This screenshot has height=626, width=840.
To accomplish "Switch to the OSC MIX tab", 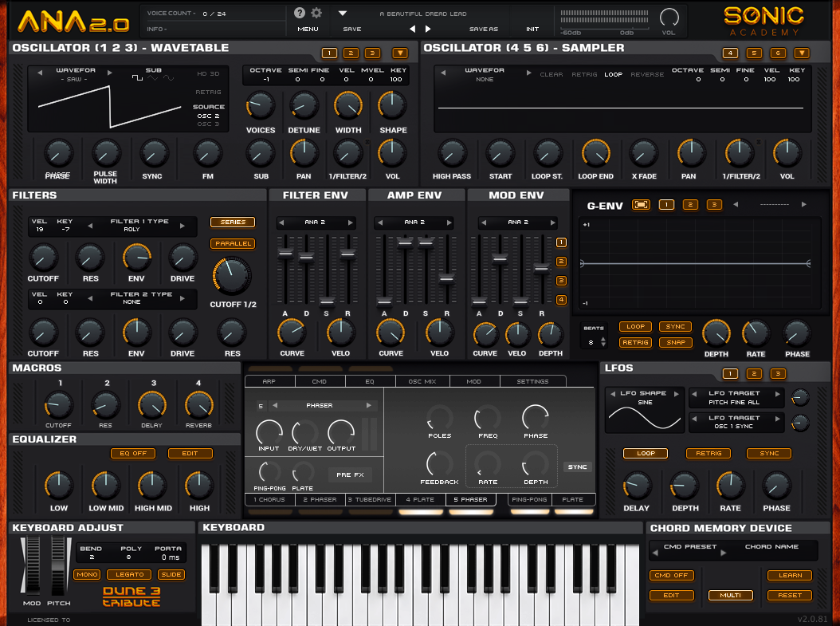I will (x=422, y=382).
